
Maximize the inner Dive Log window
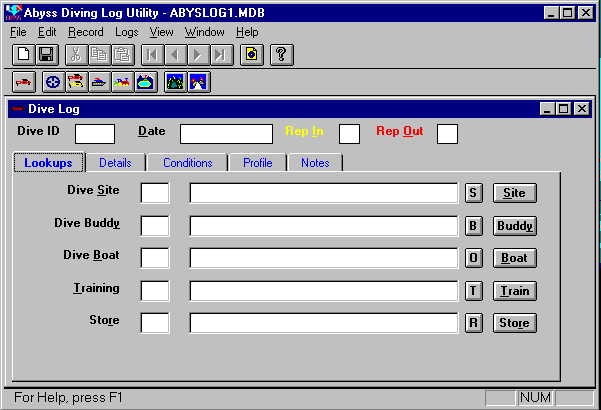click(564, 109)
